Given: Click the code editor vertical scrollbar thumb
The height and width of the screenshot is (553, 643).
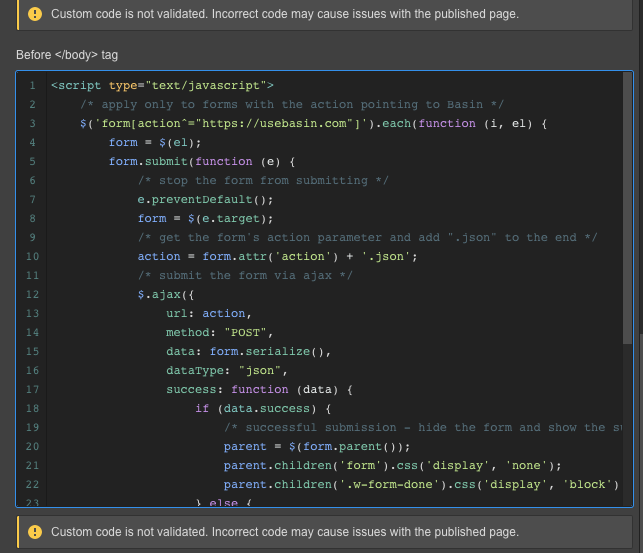Looking at the screenshot, I should (627, 208).
